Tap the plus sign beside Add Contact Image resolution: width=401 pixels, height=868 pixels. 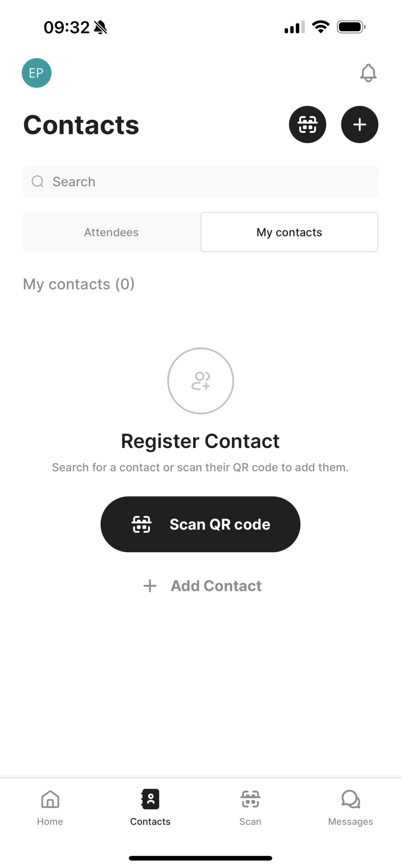(150, 586)
